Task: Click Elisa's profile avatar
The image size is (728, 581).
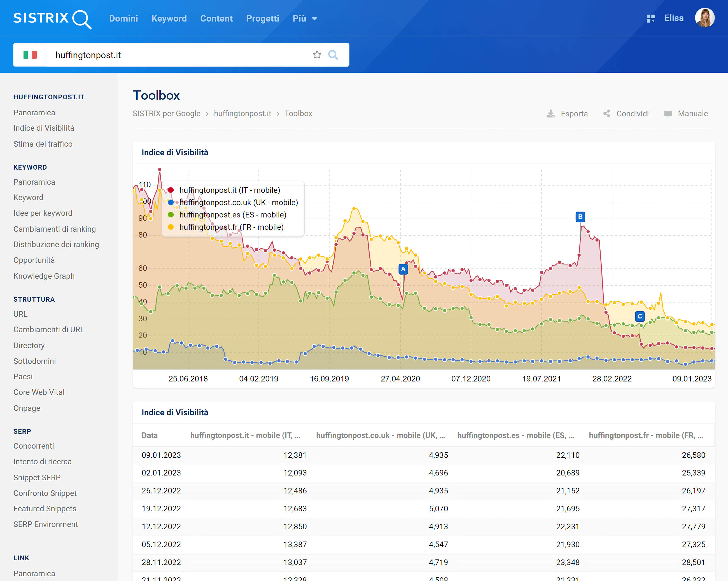Action: [x=704, y=18]
